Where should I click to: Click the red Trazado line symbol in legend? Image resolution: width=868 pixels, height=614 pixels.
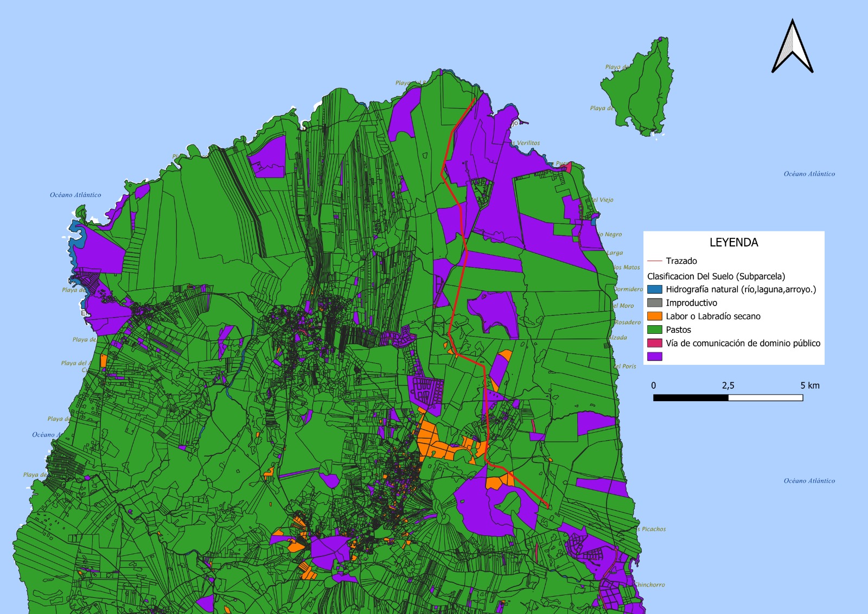[x=655, y=261]
